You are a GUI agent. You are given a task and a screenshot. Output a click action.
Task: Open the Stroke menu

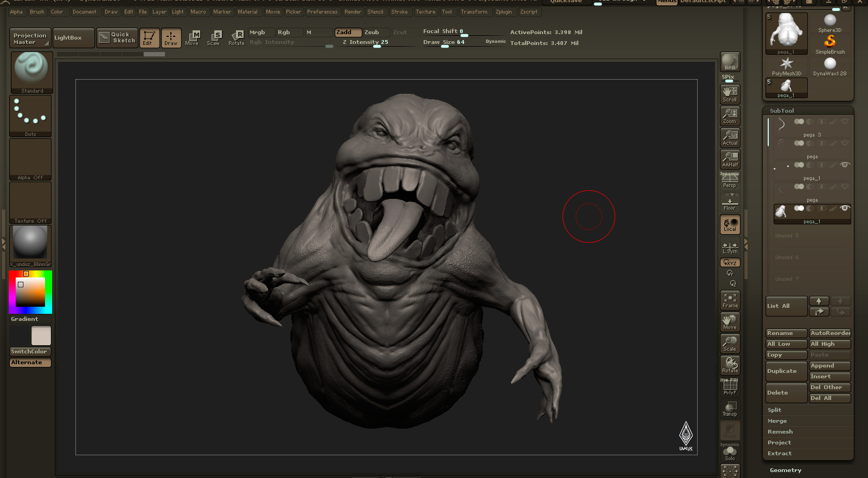click(399, 12)
